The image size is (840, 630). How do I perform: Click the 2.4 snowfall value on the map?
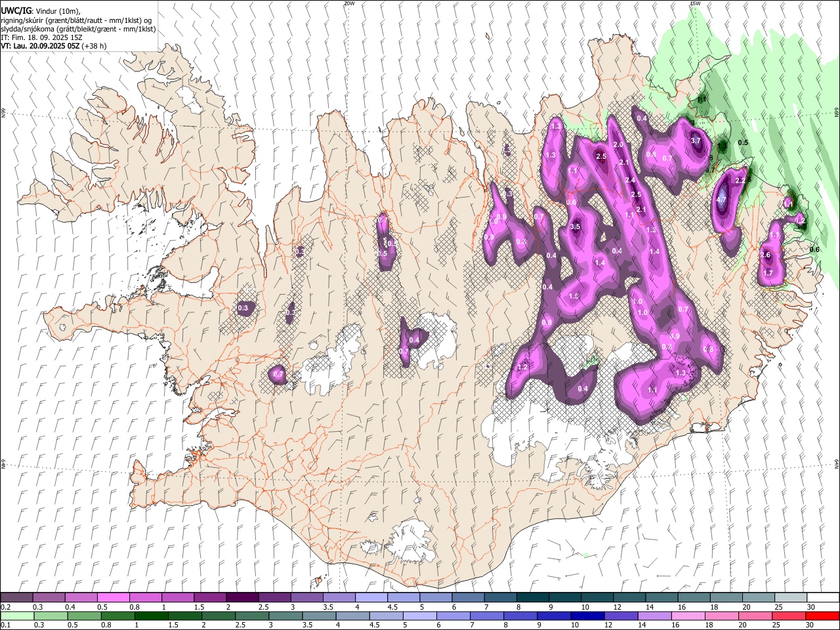pyautogui.click(x=630, y=180)
